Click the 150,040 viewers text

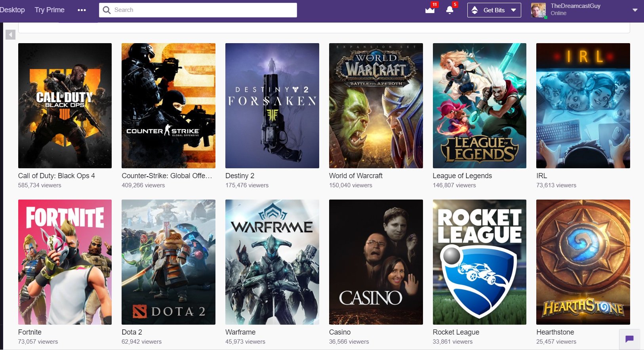[351, 185]
